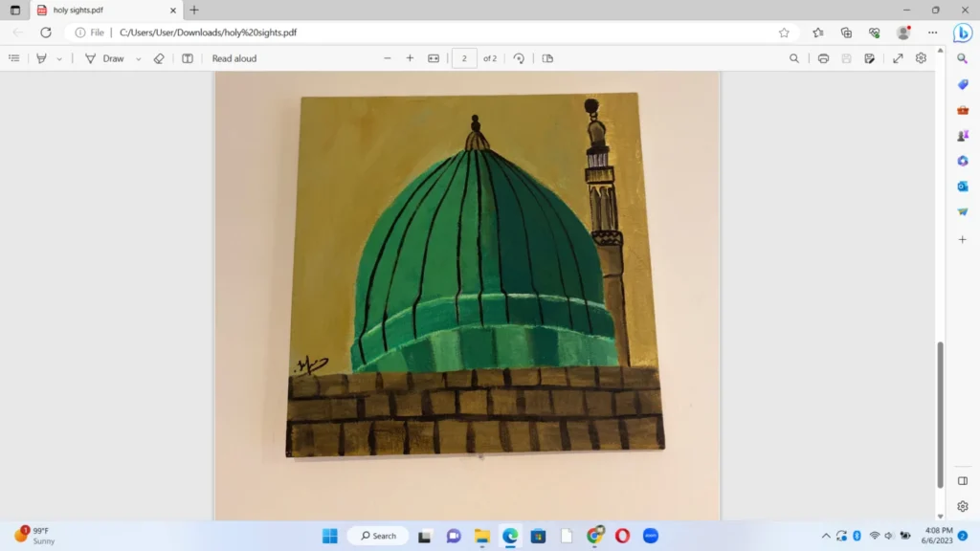
Task: Zoom in with the plus button
Action: [410, 58]
